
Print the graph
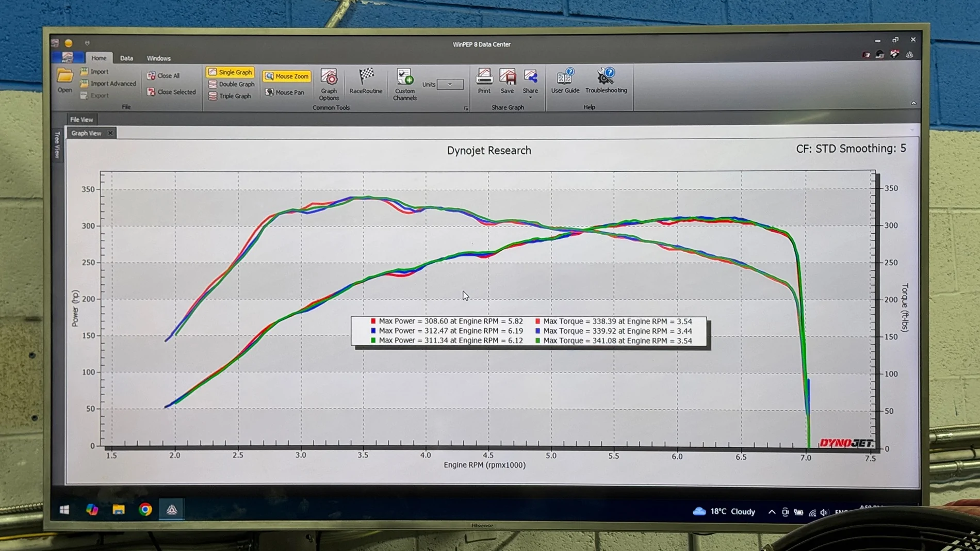[484, 81]
